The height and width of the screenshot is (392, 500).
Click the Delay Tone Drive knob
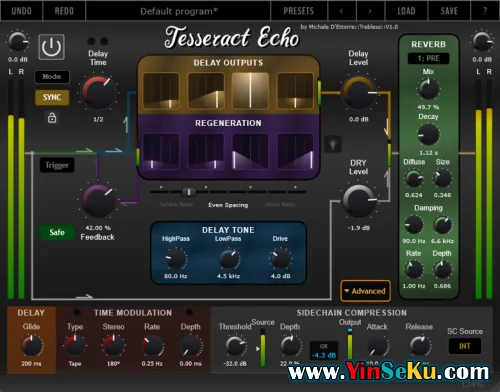click(x=280, y=259)
